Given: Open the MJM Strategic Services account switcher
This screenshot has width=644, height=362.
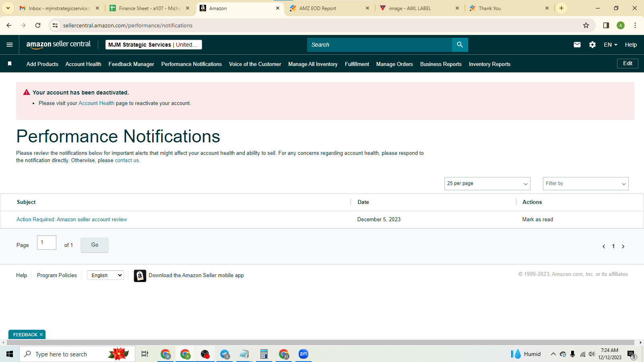Looking at the screenshot, I should pos(154,45).
